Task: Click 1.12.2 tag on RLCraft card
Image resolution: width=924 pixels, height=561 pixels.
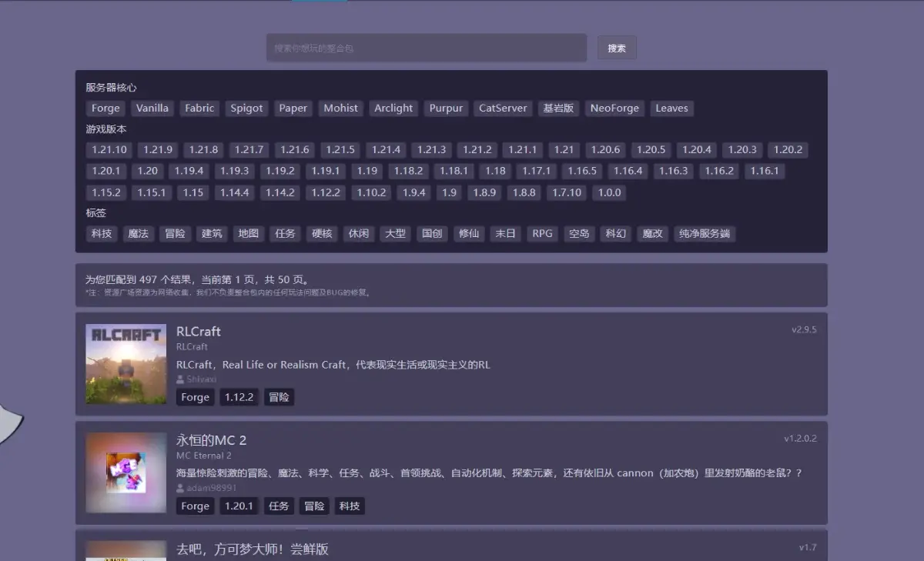Action: click(239, 397)
